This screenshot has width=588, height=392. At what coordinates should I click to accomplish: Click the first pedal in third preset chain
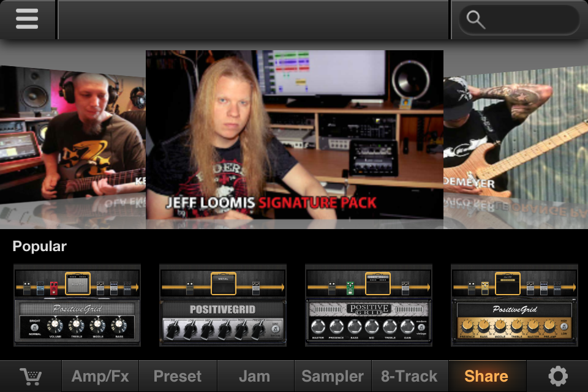coord(332,288)
